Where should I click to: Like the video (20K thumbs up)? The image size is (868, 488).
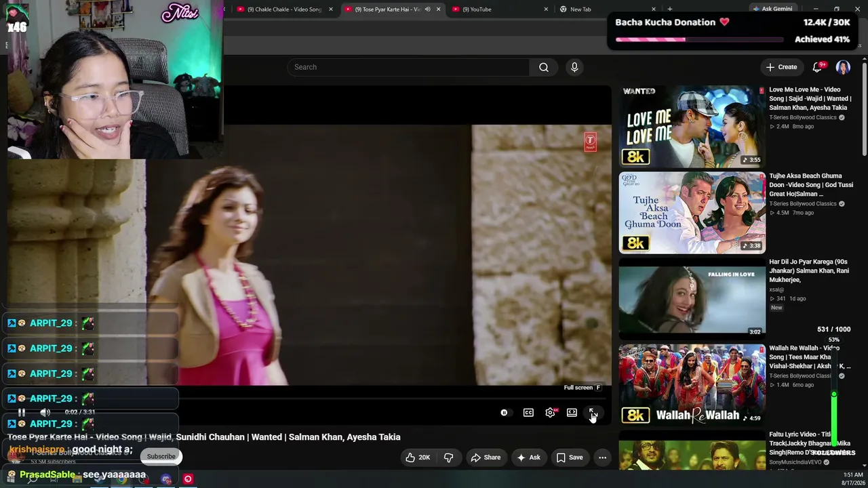click(418, 457)
